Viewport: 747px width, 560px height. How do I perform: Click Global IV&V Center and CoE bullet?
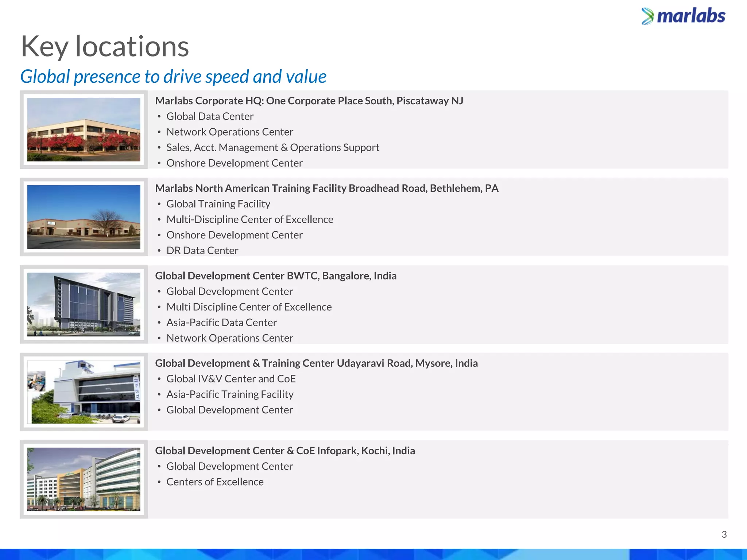231,379
